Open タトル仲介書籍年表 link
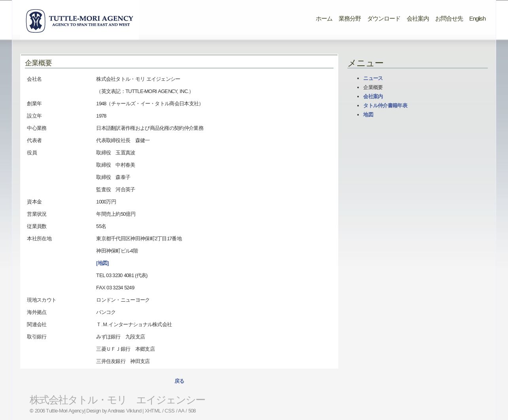Screen dimensions: 508x420 pos(385,106)
